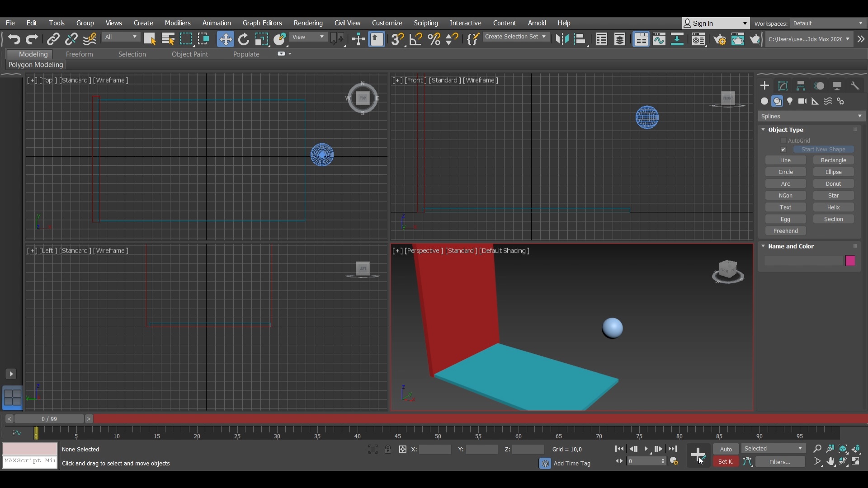This screenshot has width=868, height=488.
Task: Open the Splines category dropdown
Action: tap(811, 116)
